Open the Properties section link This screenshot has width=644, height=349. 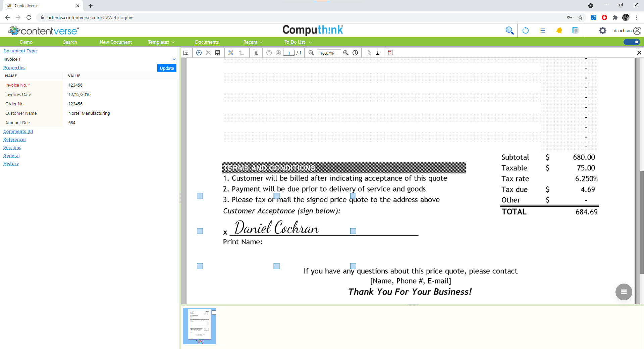tap(14, 68)
